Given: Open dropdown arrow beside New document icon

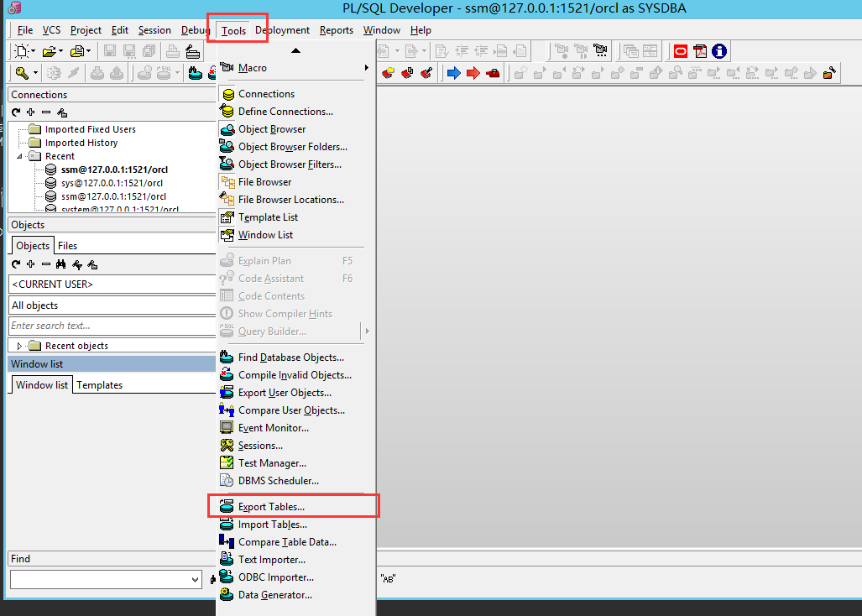Looking at the screenshot, I should click(34, 51).
